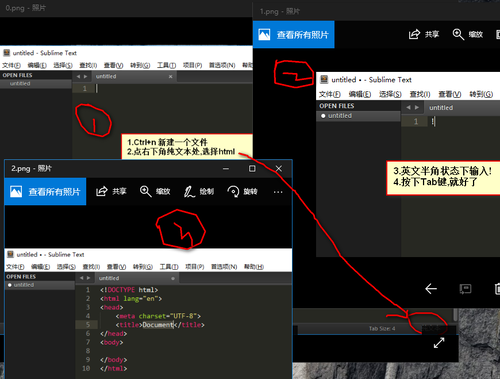Open 工具(T) menu in 0.png Sublime window
Viewport: 500px width, 379px height.
click(166, 65)
